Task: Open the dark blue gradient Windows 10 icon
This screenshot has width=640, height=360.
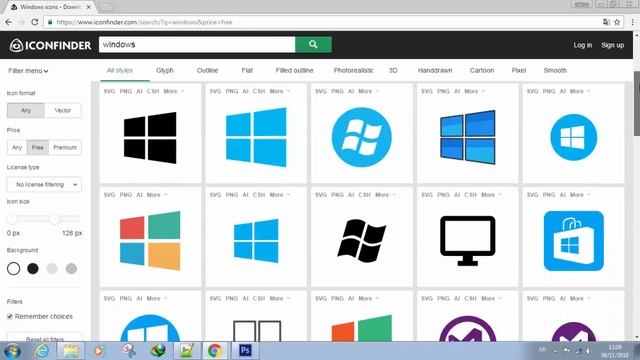Action: tap(468, 137)
